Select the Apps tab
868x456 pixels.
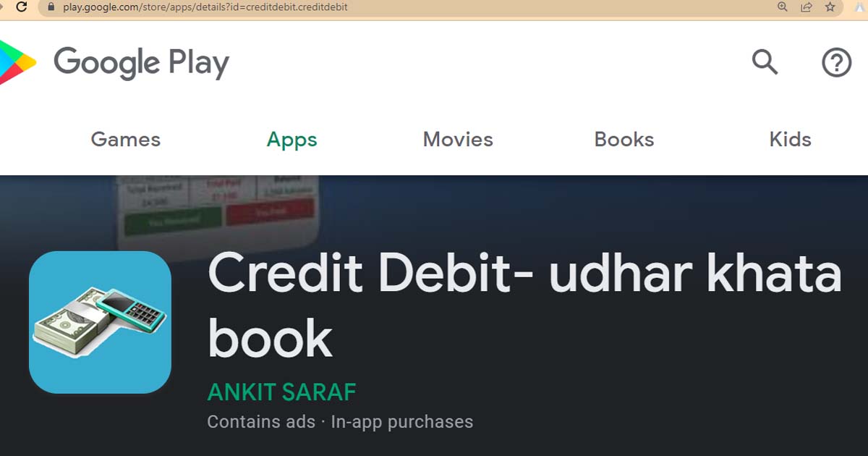(x=292, y=140)
